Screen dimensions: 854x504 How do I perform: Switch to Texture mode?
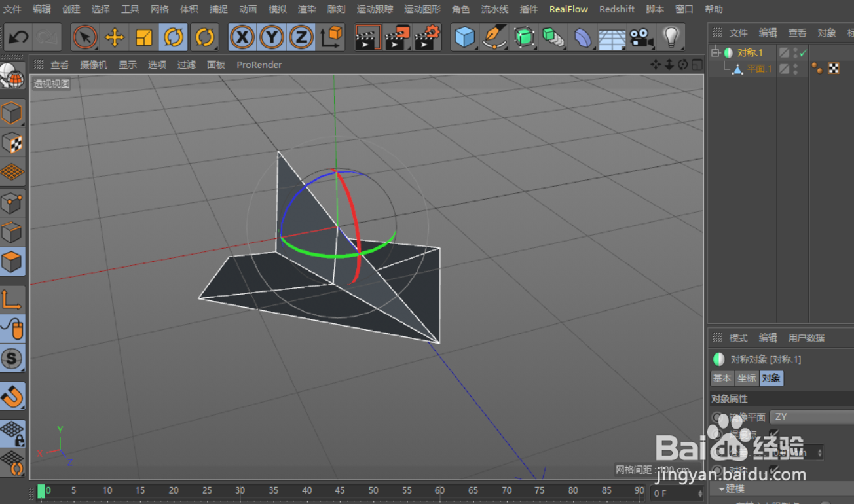coord(12,143)
